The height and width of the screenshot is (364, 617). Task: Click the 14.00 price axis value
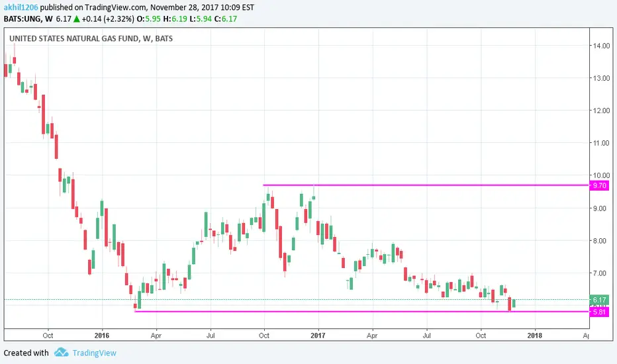coord(602,46)
